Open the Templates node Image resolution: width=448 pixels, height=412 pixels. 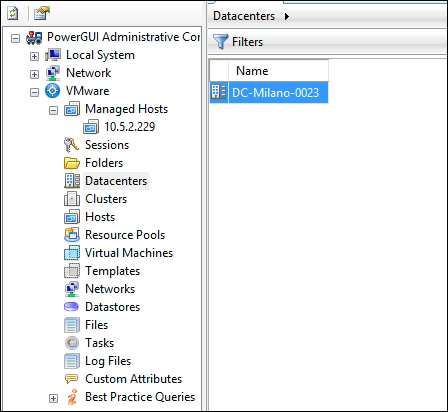pyautogui.click(x=112, y=271)
